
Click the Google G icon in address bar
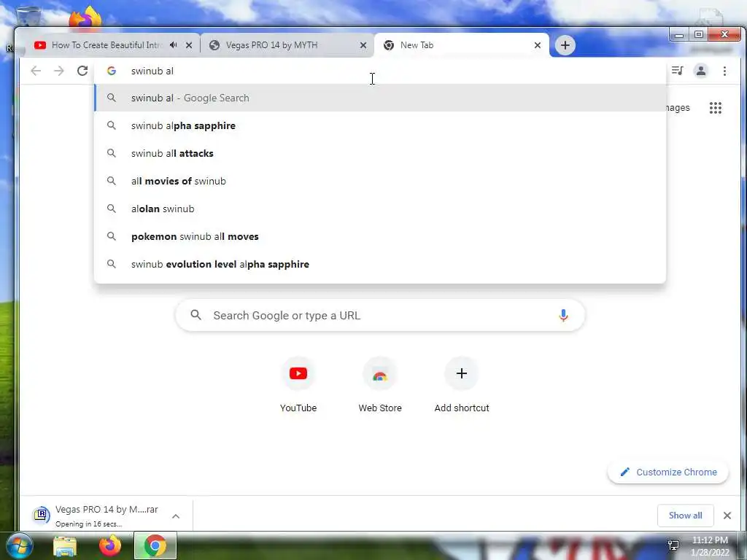(112, 71)
